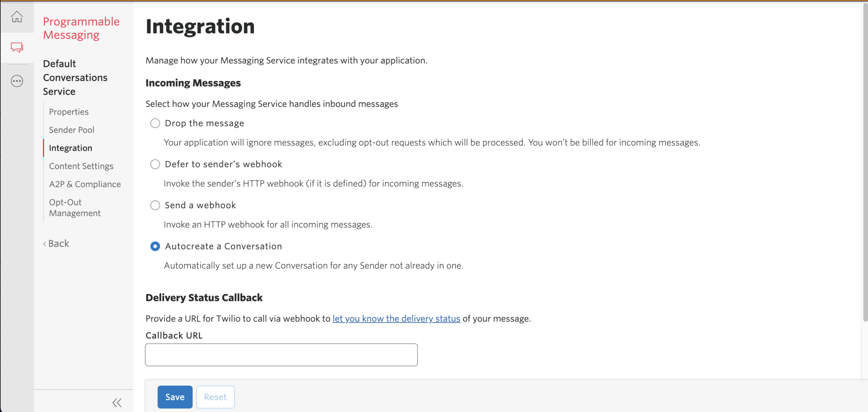
Task: Click inside the Callback URL field
Action: pyautogui.click(x=281, y=355)
